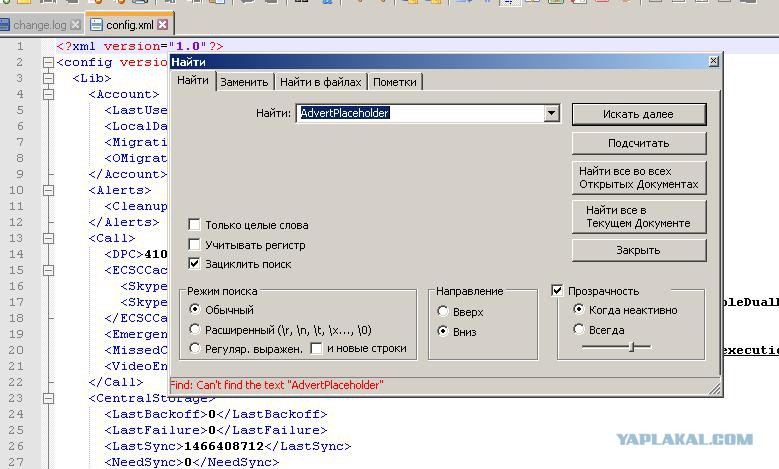This screenshot has height=469, width=779.
Task: Choose transparency Когда неактивно
Action: coord(578,310)
